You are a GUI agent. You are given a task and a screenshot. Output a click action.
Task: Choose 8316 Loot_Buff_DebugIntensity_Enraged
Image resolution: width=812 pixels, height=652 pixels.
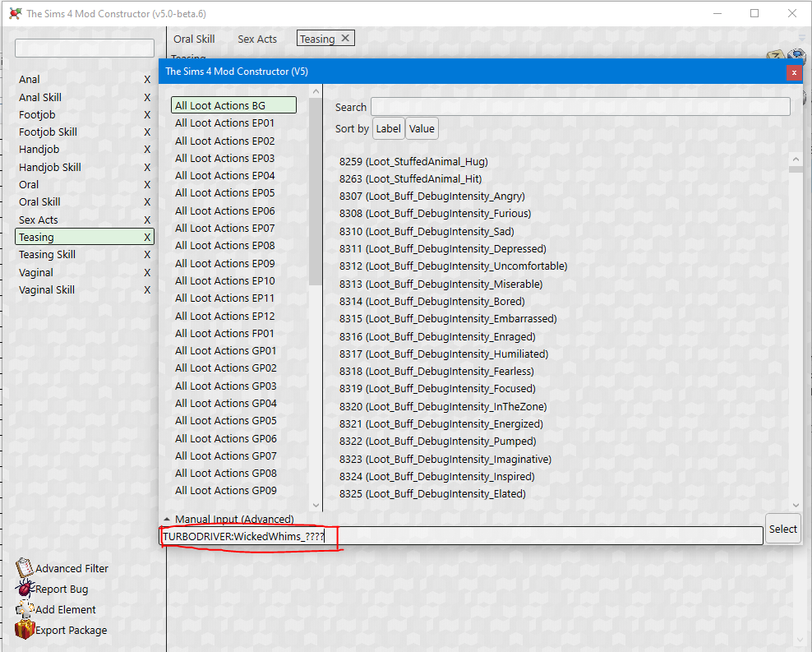coord(437,336)
